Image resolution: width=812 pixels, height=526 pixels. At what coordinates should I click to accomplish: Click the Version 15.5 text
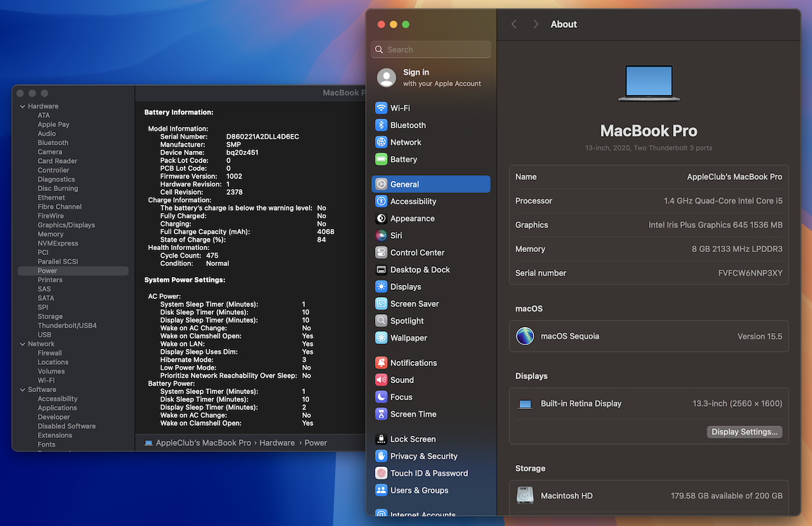760,336
